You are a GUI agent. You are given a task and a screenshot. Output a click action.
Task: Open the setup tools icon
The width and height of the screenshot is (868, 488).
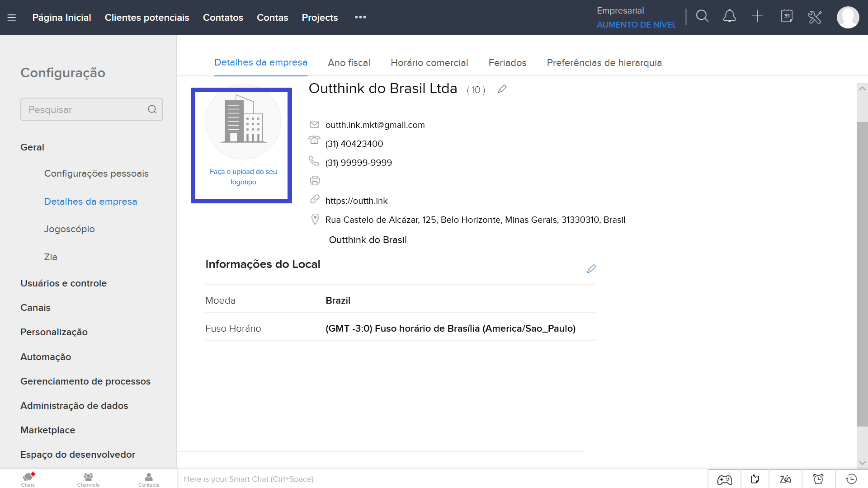(x=815, y=17)
